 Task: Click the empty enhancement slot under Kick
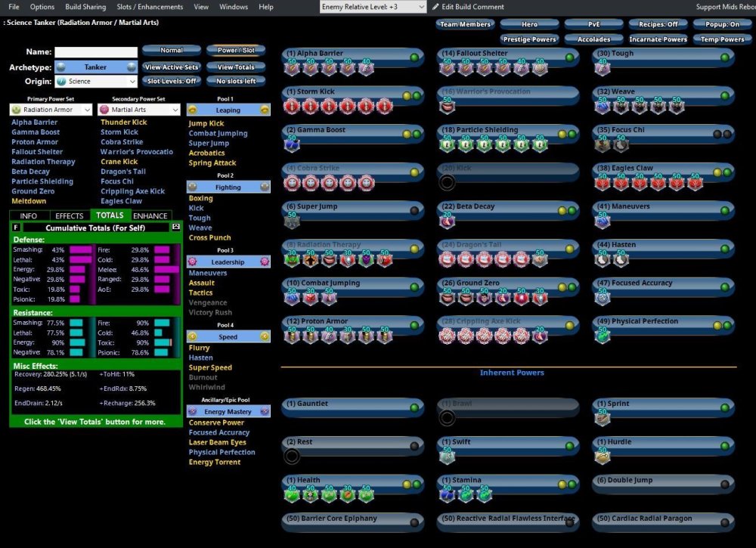pyautogui.click(x=448, y=182)
